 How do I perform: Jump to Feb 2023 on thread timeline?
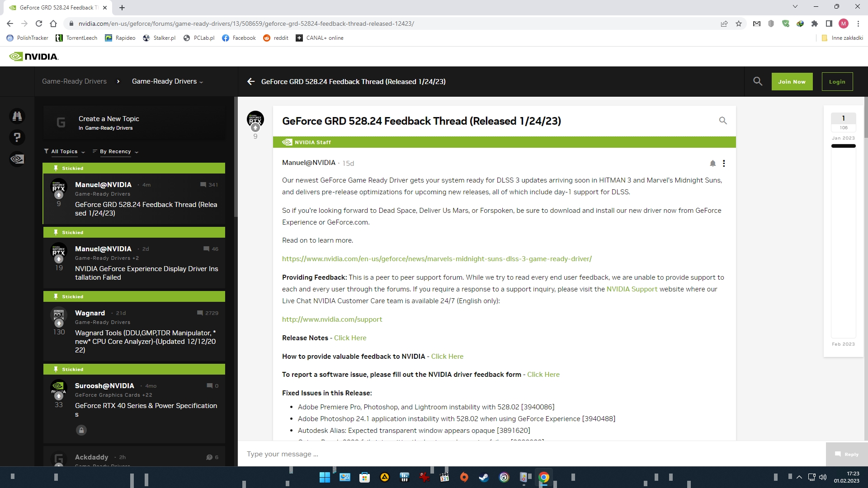(x=843, y=344)
